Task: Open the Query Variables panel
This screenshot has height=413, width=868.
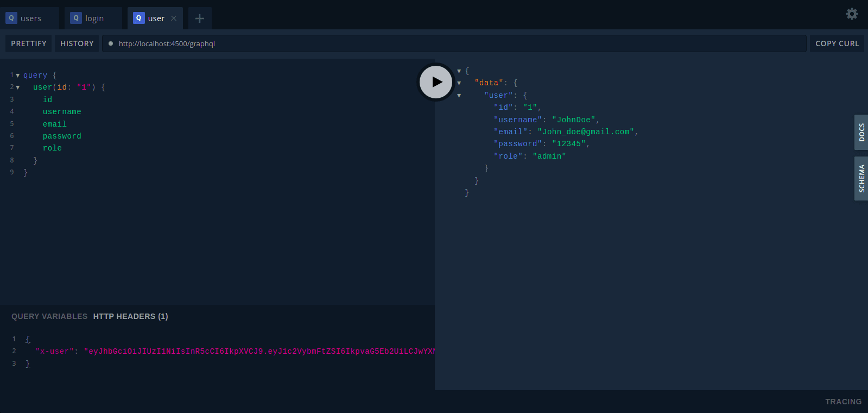Action: pyautogui.click(x=49, y=316)
